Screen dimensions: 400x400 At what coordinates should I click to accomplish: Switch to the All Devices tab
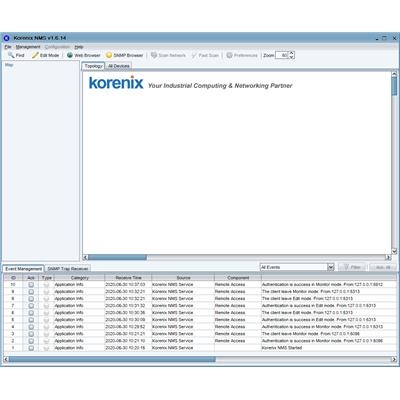tap(119, 66)
